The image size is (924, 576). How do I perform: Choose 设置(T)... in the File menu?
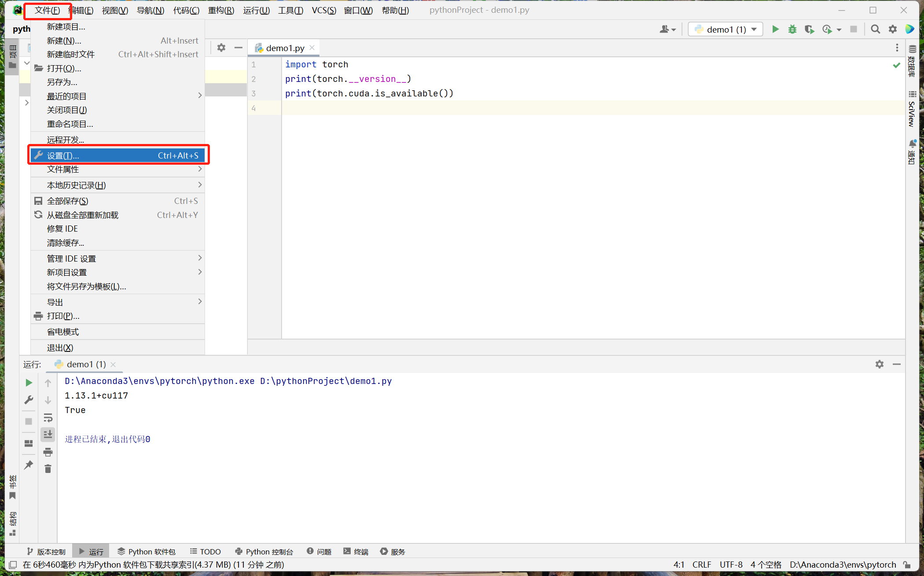pyautogui.click(x=118, y=155)
